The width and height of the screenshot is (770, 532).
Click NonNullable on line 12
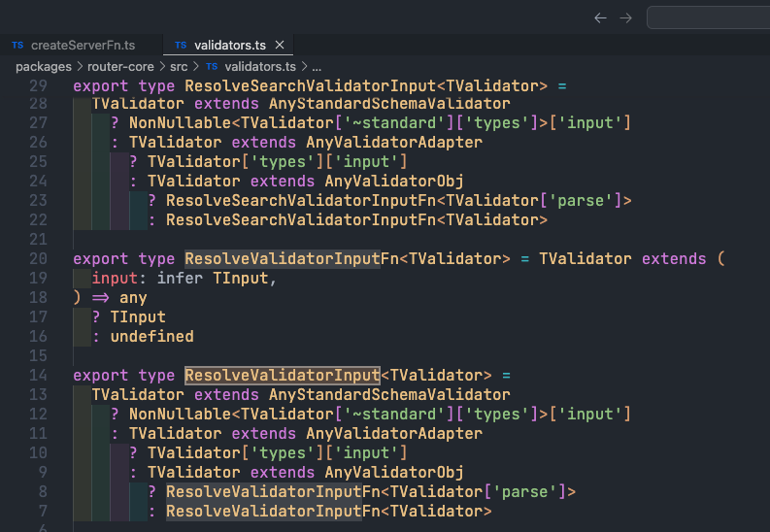pyautogui.click(x=180, y=415)
